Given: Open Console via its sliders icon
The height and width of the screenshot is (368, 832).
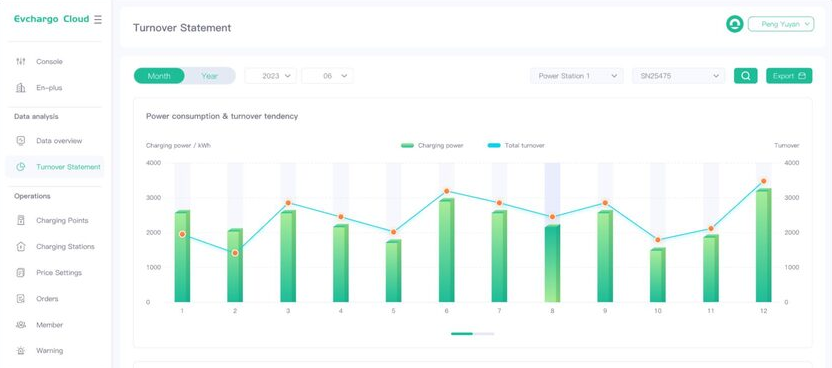Looking at the screenshot, I should click(21, 62).
